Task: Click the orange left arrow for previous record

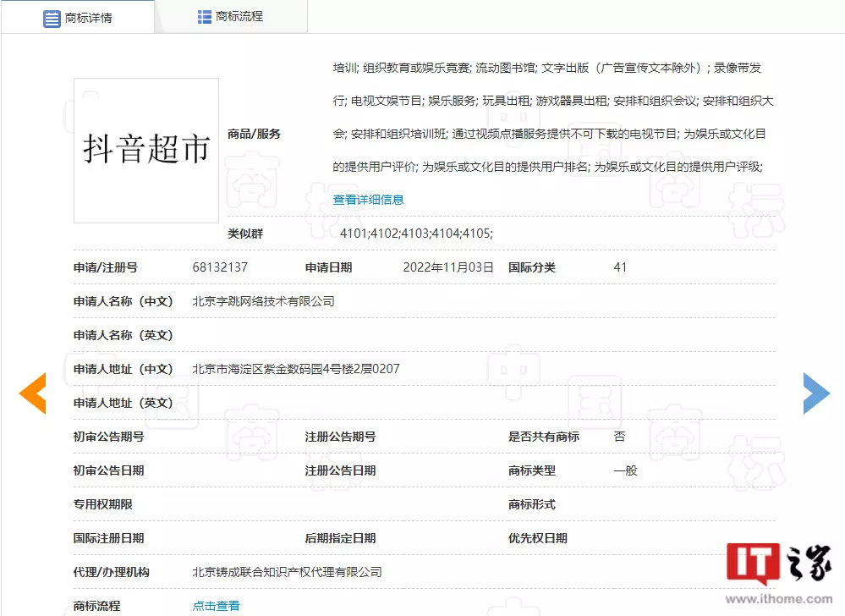Action: coord(32,393)
